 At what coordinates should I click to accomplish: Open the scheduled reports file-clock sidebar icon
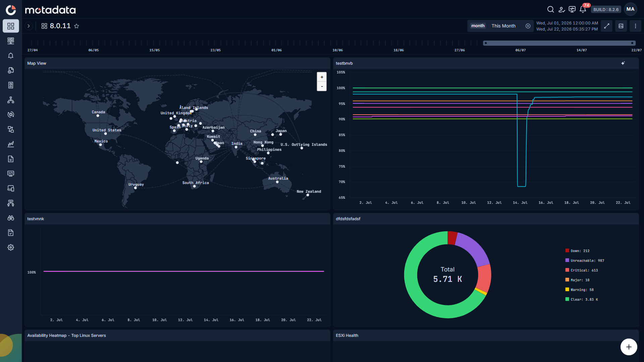pos(11,70)
